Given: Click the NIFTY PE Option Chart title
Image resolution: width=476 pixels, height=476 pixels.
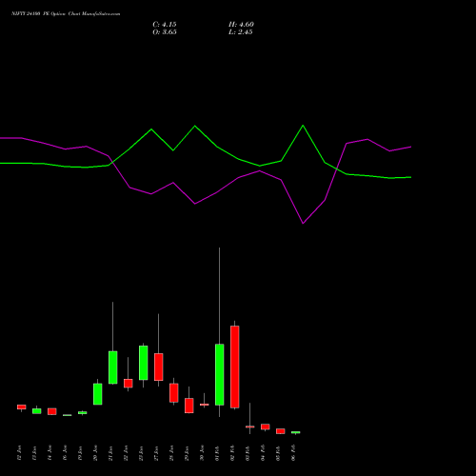Looking at the screenshot, I should point(66,14).
